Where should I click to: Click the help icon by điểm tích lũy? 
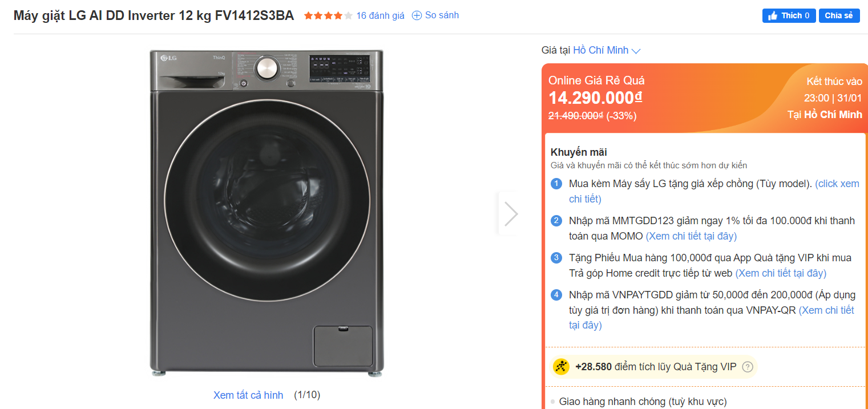point(748,367)
